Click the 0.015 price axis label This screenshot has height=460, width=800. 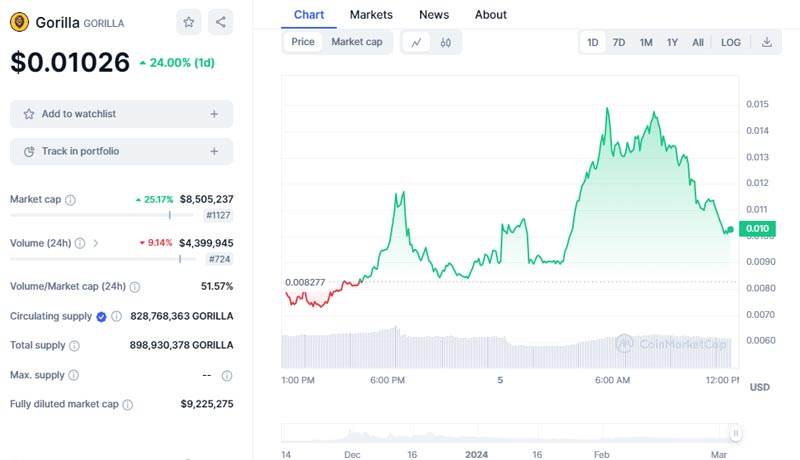click(757, 104)
